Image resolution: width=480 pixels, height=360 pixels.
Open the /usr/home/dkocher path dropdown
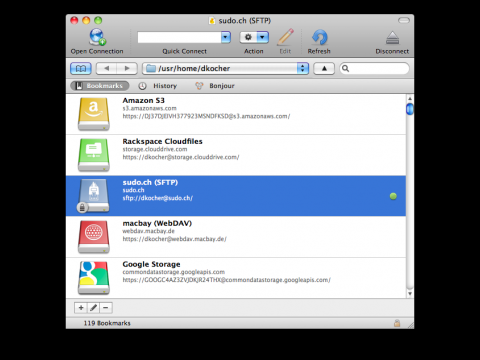click(x=226, y=68)
